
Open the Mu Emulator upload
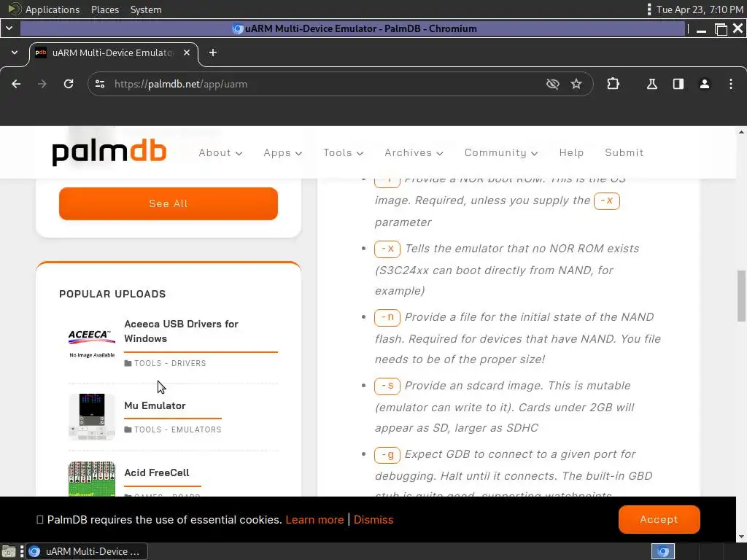[x=155, y=405]
